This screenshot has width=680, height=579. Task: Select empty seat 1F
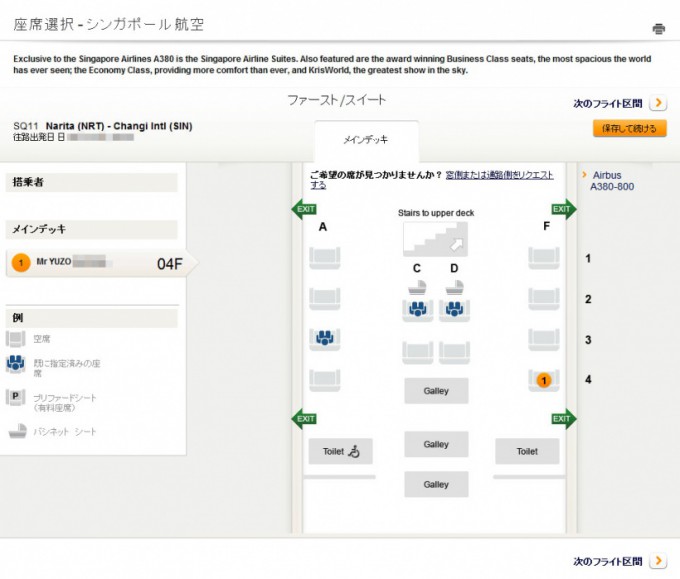click(x=544, y=258)
